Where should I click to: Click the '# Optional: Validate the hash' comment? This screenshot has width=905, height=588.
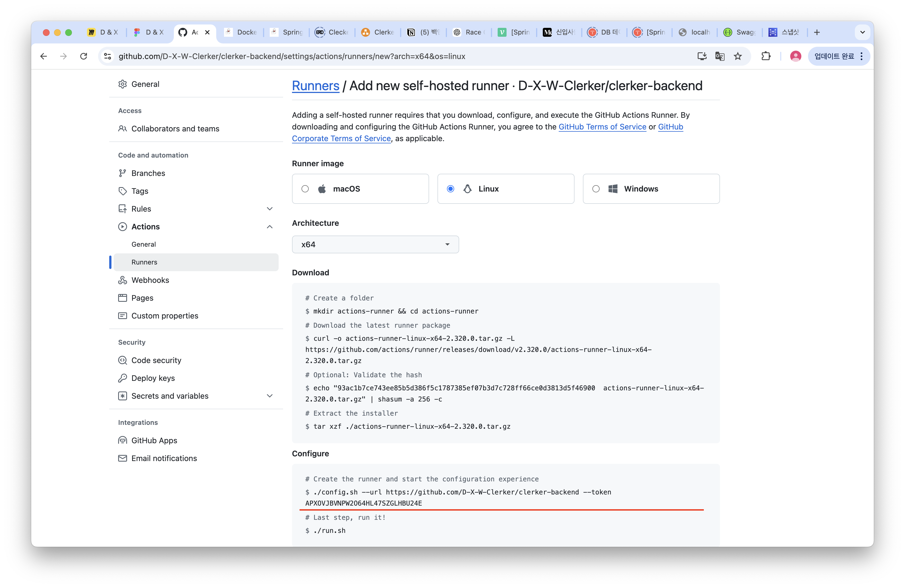pyautogui.click(x=364, y=375)
